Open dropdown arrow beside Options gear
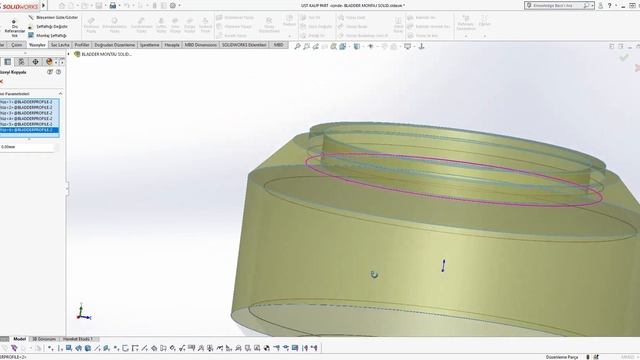This screenshot has width=640, height=360. (x=179, y=6)
